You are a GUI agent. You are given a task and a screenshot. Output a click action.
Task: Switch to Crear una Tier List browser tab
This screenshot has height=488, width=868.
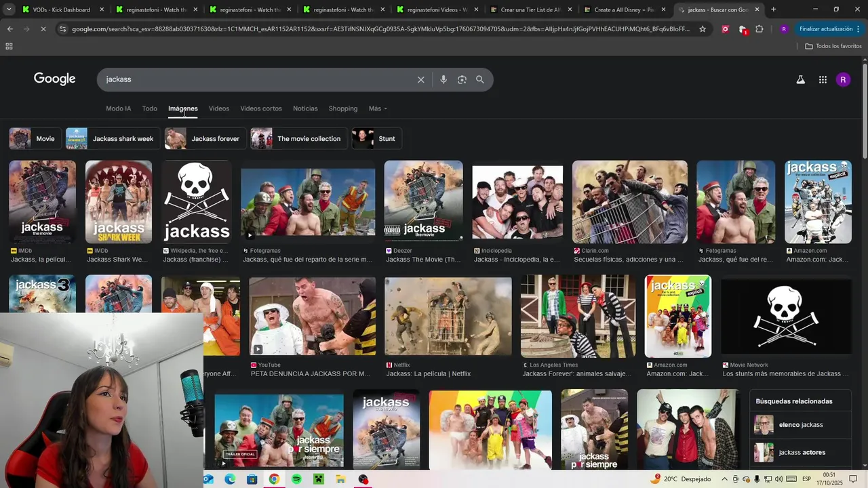pos(530,9)
